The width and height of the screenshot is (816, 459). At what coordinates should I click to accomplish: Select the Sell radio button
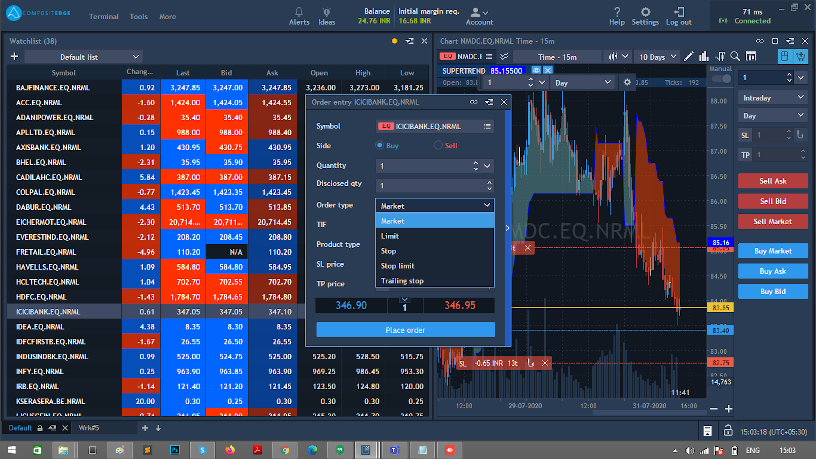click(438, 146)
